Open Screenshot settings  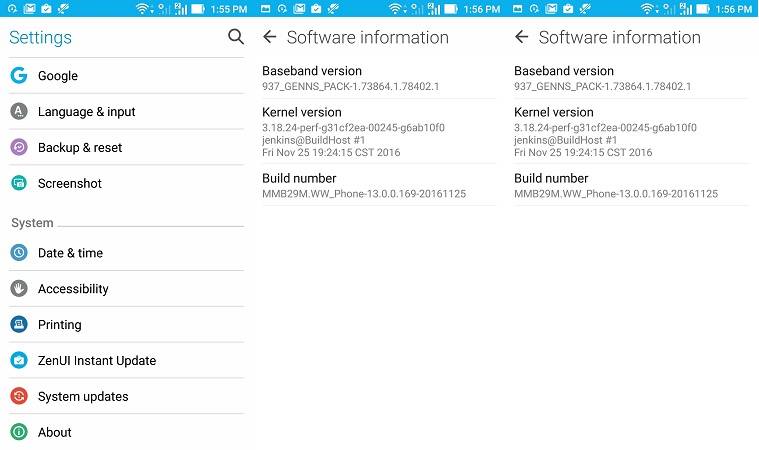click(x=126, y=183)
